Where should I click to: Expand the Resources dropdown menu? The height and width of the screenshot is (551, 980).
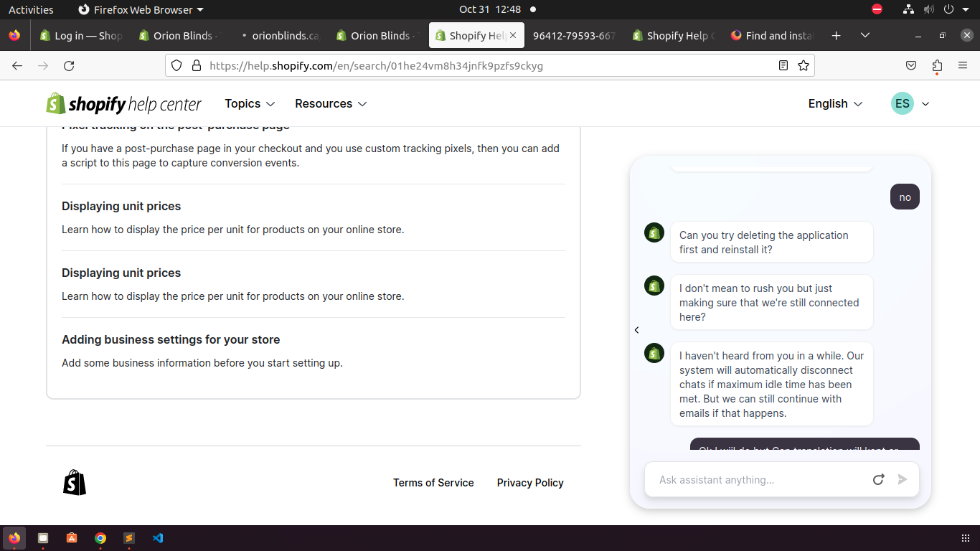point(331,104)
